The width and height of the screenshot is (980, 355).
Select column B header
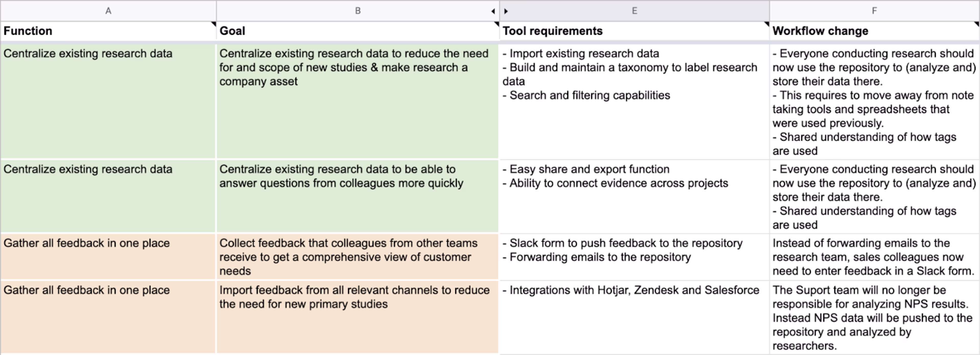(x=358, y=10)
